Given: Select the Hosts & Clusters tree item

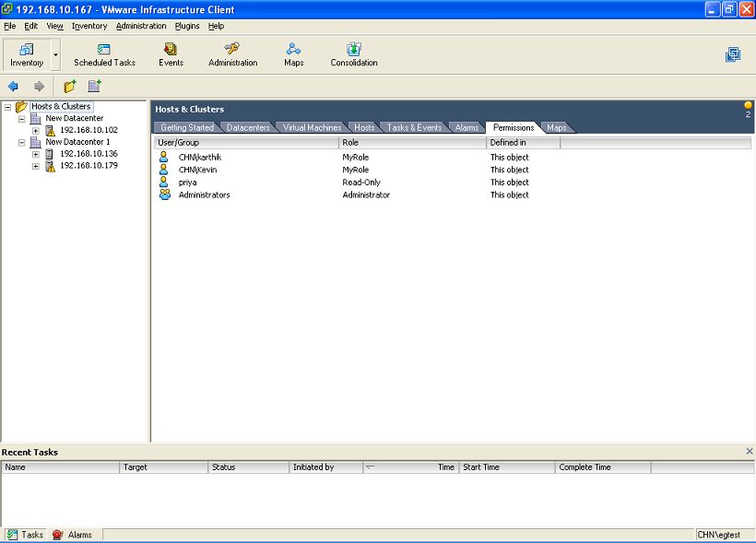Looking at the screenshot, I should coord(61,106).
